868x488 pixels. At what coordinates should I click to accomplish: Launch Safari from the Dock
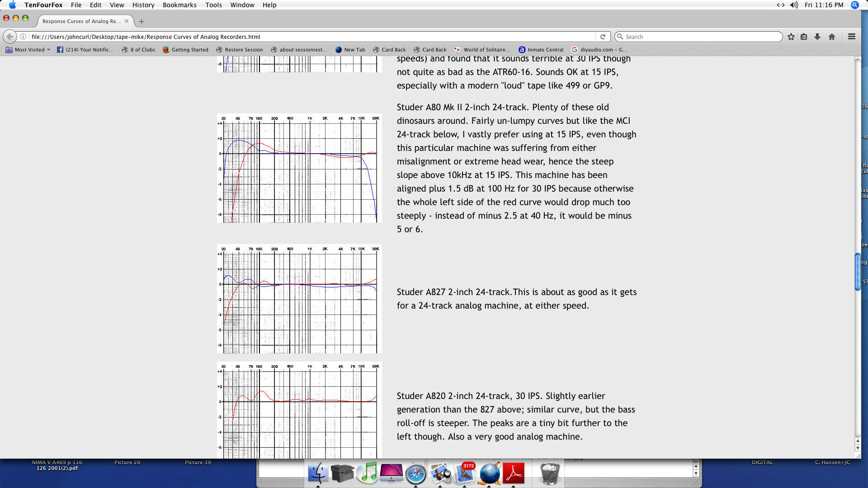point(416,474)
